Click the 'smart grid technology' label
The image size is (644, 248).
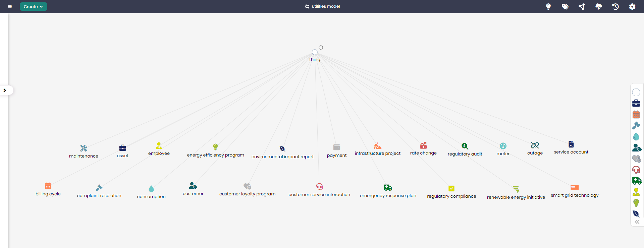click(x=575, y=195)
